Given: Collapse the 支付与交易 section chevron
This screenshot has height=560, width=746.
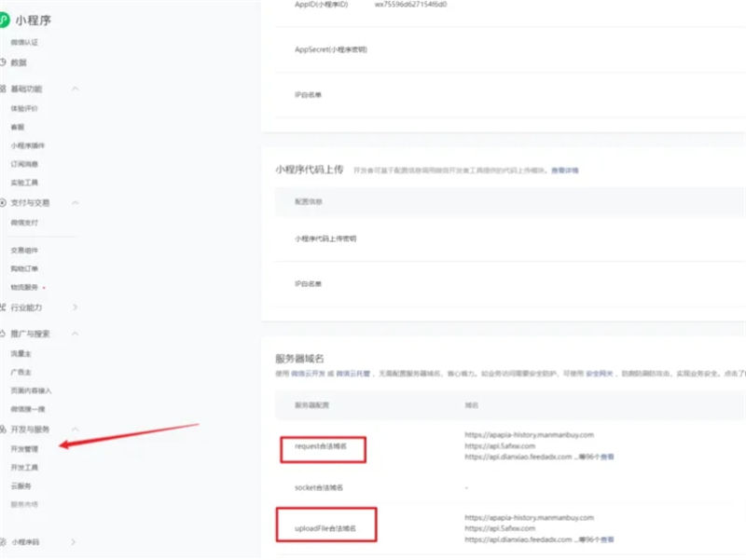Looking at the screenshot, I should pyautogui.click(x=76, y=202).
